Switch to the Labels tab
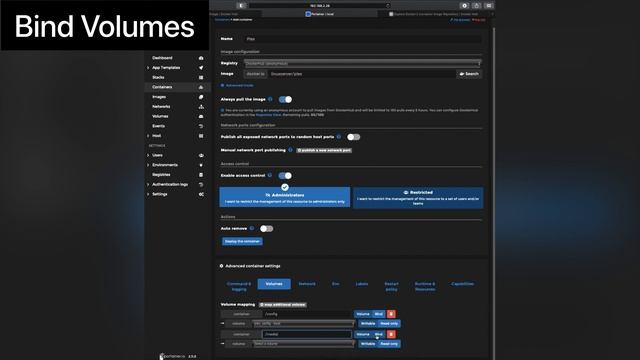The height and width of the screenshot is (360, 640). [x=362, y=284]
